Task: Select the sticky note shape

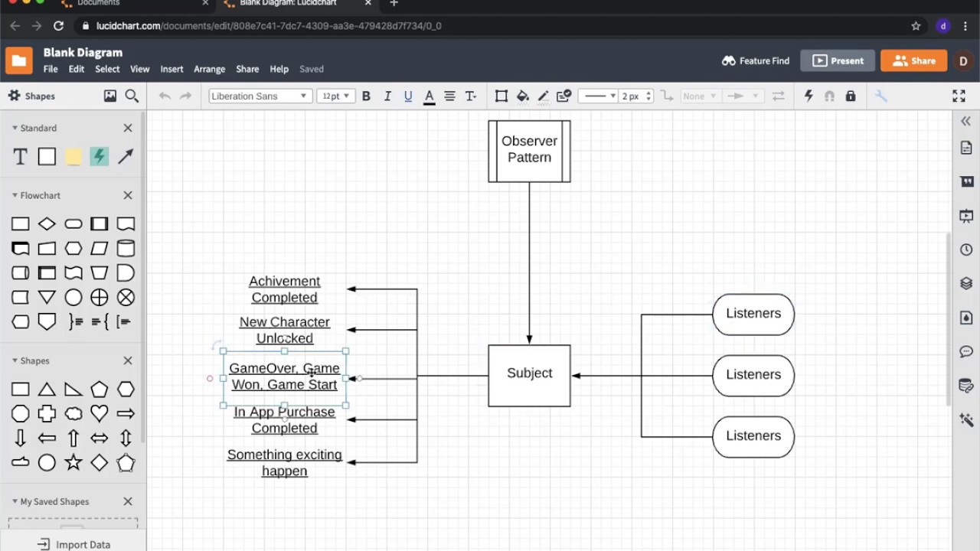Action: pyautogui.click(x=73, y=156)
